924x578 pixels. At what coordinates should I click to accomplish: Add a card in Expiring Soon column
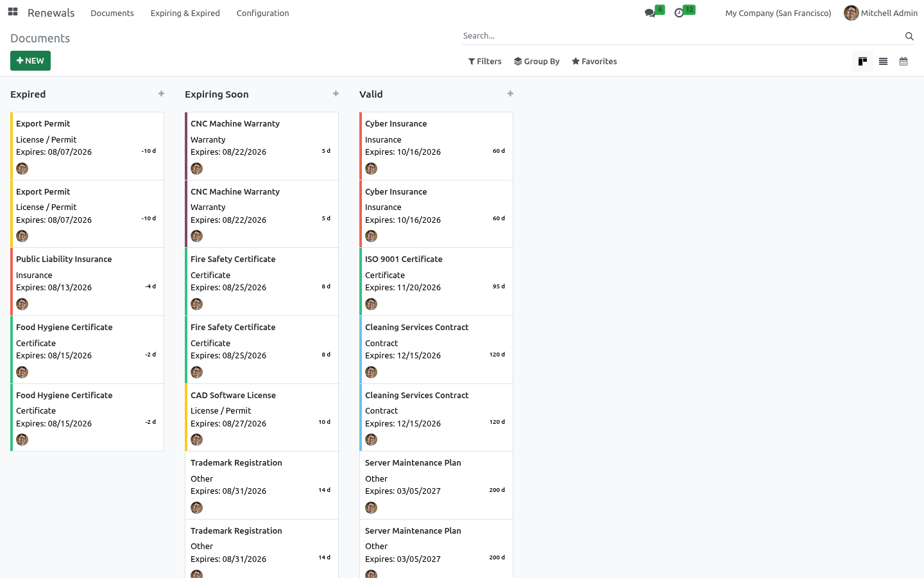pos(336,94)
